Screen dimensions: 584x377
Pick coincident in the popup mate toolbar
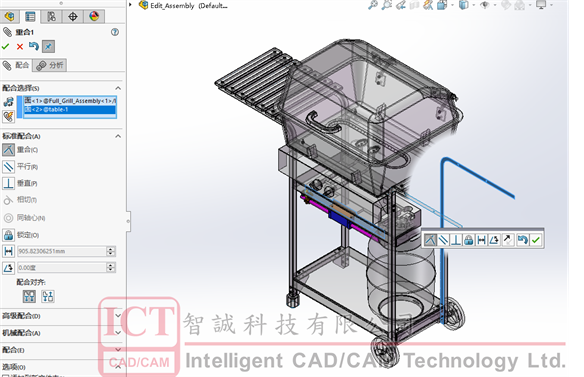430,240
